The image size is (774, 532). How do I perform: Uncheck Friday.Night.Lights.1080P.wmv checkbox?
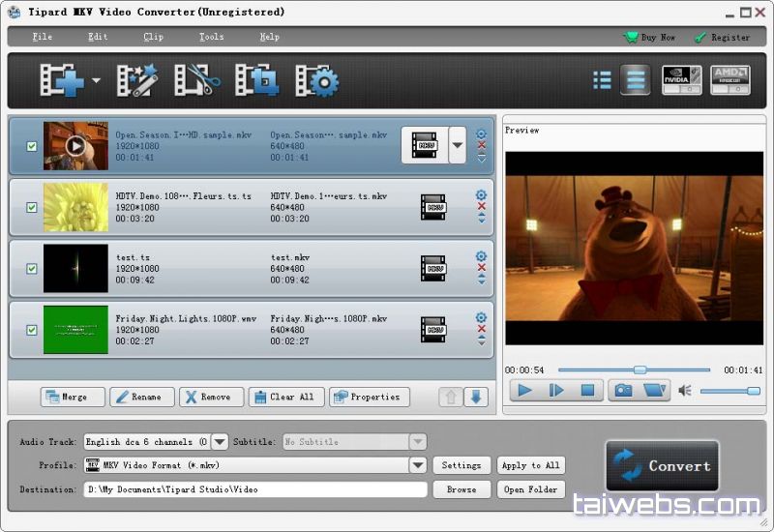coord(32,330)
